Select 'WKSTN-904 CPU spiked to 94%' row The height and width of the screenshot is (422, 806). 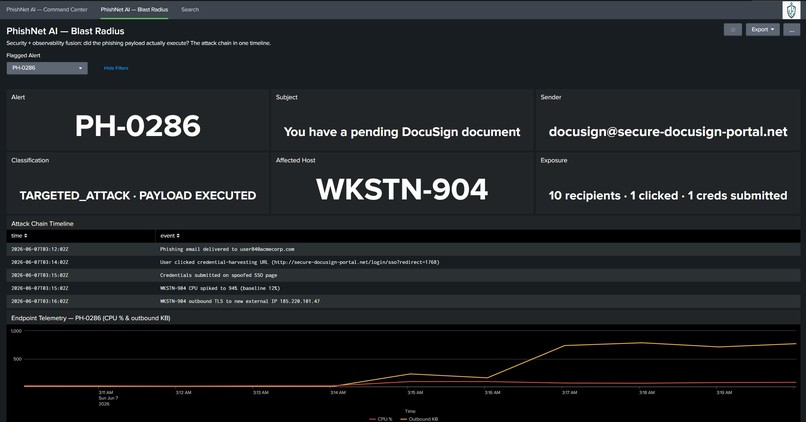(403, 288)
